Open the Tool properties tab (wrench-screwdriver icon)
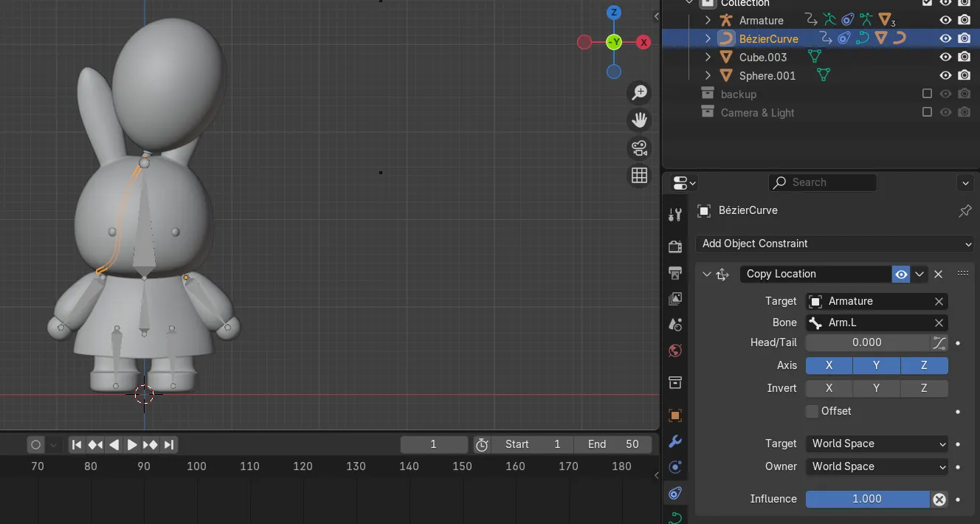980x524 pixels. [x=674, y=215]
